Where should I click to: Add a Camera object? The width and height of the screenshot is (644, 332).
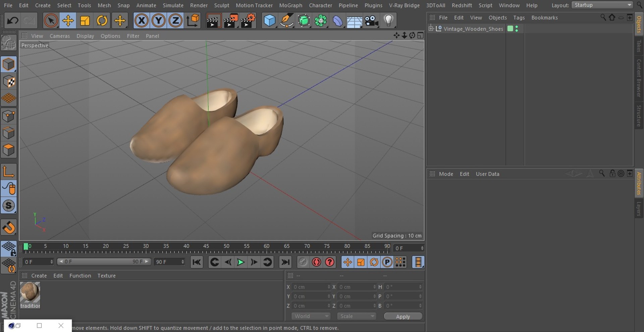(x=372, y=21)
